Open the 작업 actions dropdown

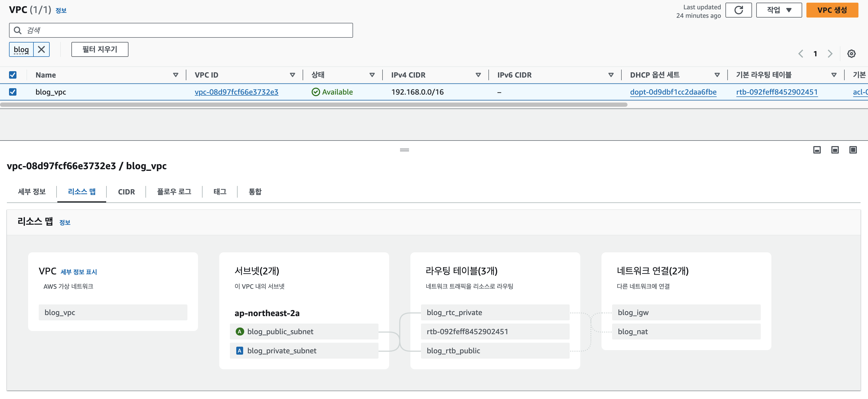click(x=779, y=10)
